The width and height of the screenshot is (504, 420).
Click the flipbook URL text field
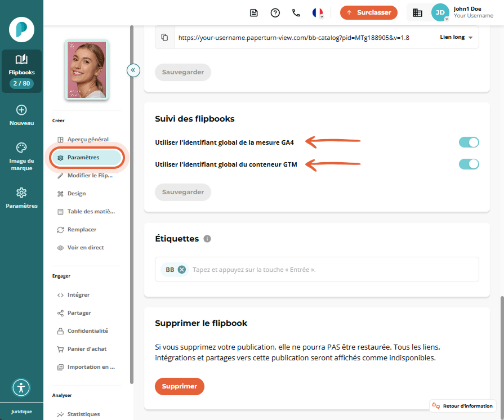click(294, 38)
